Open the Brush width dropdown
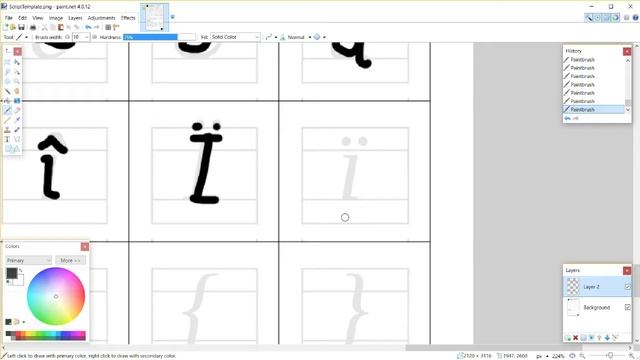The image size is (640, 360). coord(87,37)
